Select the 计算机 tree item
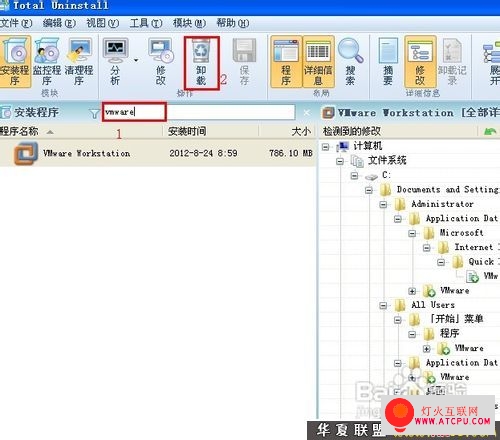Viewport: 500px width, 440px height. tap(368, 146)
